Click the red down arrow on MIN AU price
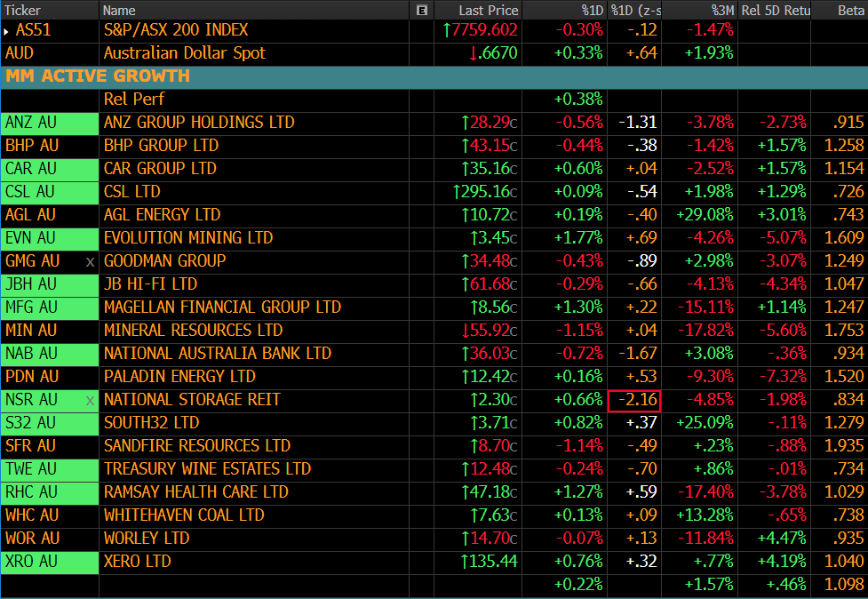868x599 pixels. coord(466,331)
